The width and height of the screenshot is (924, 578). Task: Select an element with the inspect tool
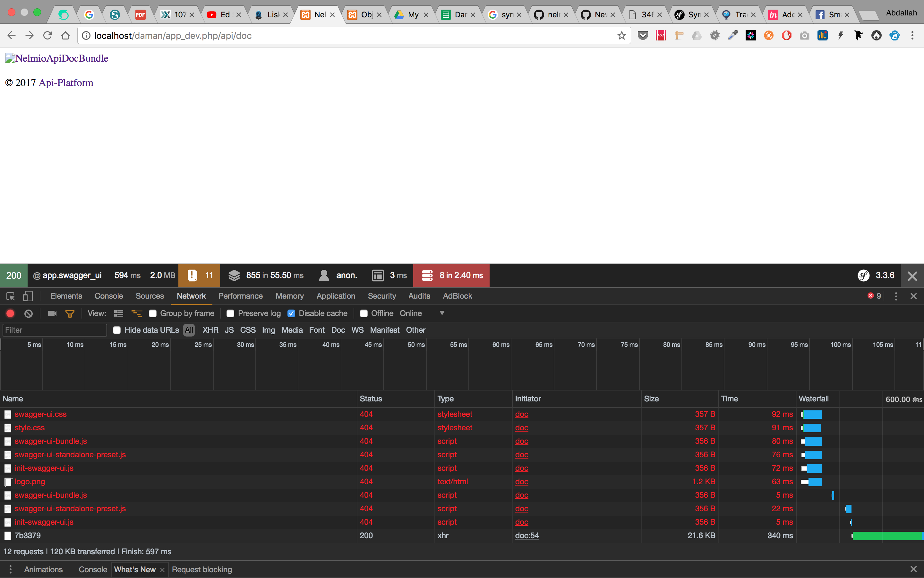11,296
